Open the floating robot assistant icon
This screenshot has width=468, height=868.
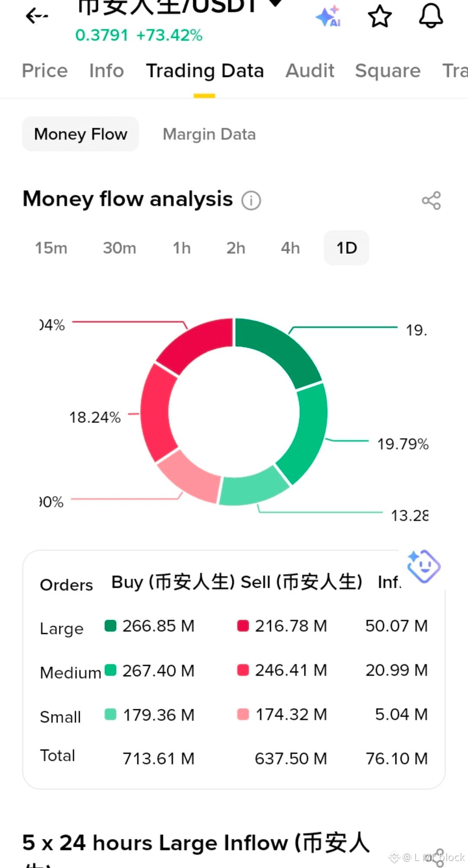pyautogui.click(x=423, y=566)
